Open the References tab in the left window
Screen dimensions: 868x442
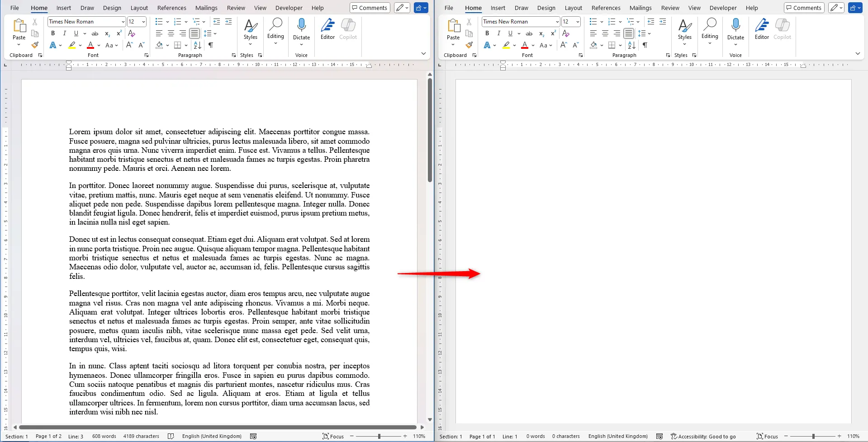171,8
